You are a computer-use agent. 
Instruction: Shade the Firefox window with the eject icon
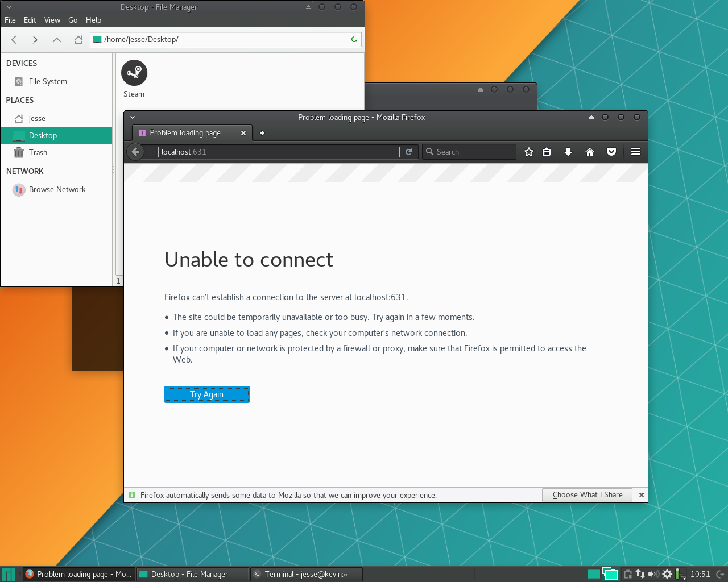[591, 118]
